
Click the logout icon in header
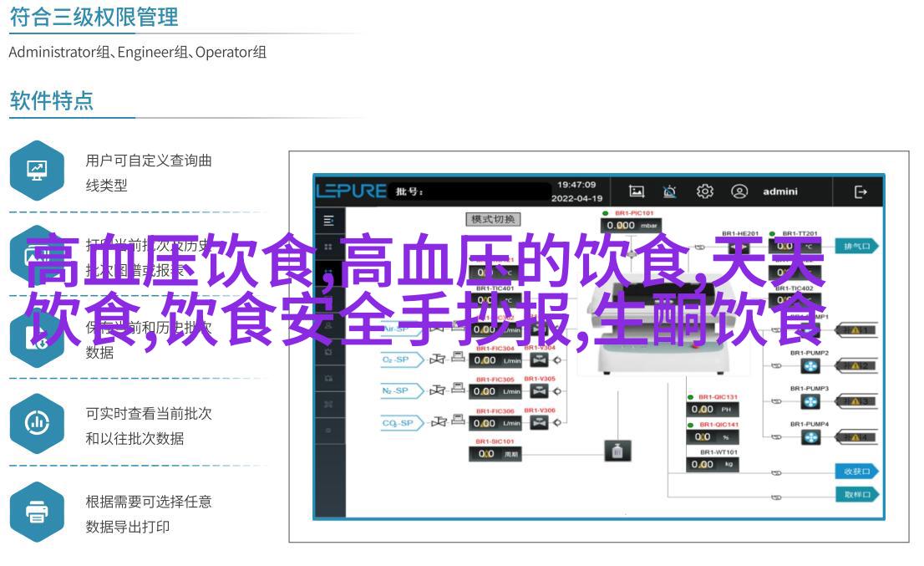[x=861, y=191]
